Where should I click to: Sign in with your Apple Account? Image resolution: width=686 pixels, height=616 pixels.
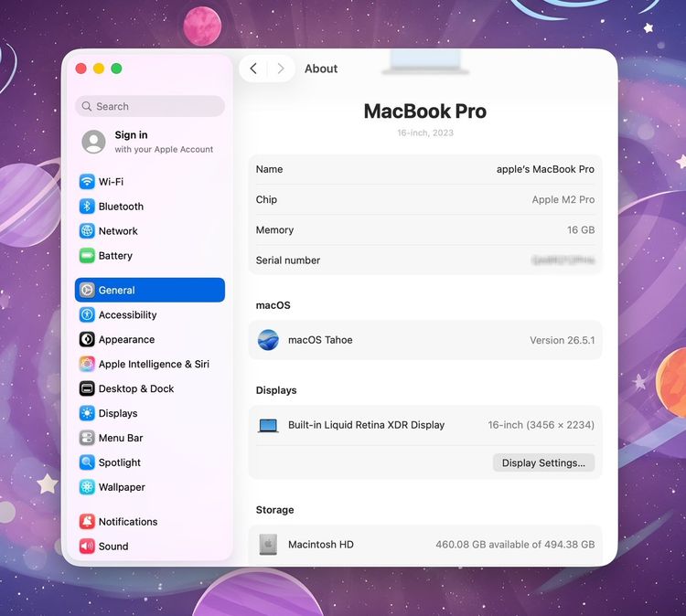pyautogui.click(x=150, y=142)
